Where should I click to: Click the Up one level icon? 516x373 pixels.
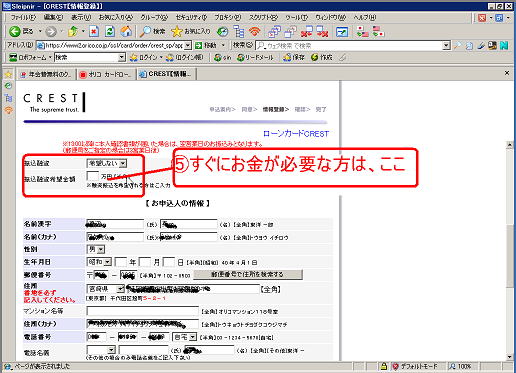pyautogui.click(x=73, y=32)
